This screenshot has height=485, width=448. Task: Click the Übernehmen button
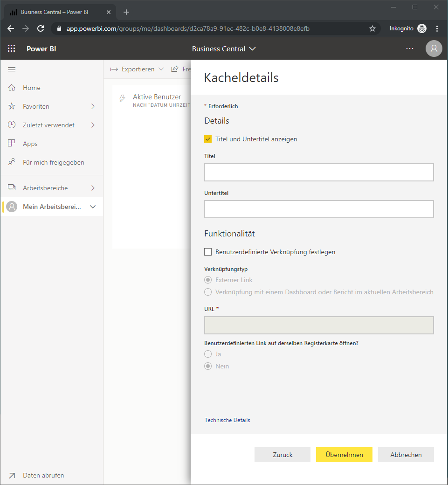coord(344,455)
